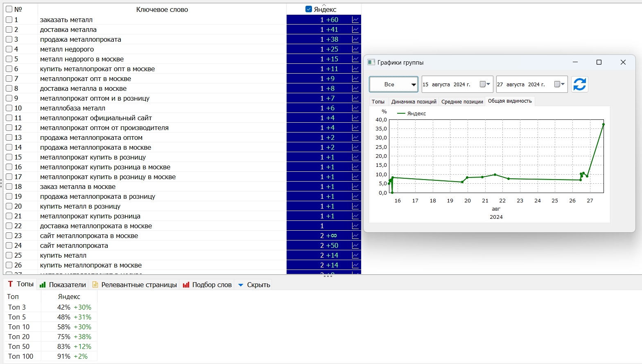Open chart icon for заказать металл row
Screen dimensions: 642x364
[x=355, y=20]
